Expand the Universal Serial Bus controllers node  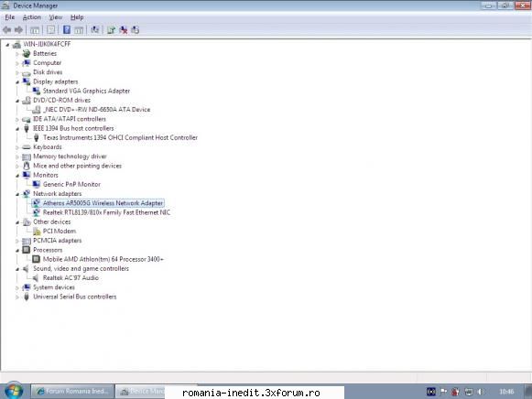(17, 297)
